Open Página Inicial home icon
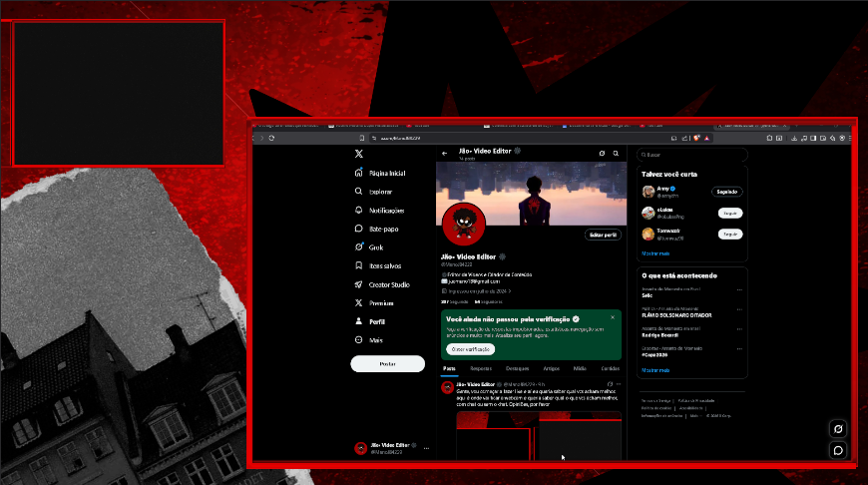Screen dimensions: 868x485 359,173
